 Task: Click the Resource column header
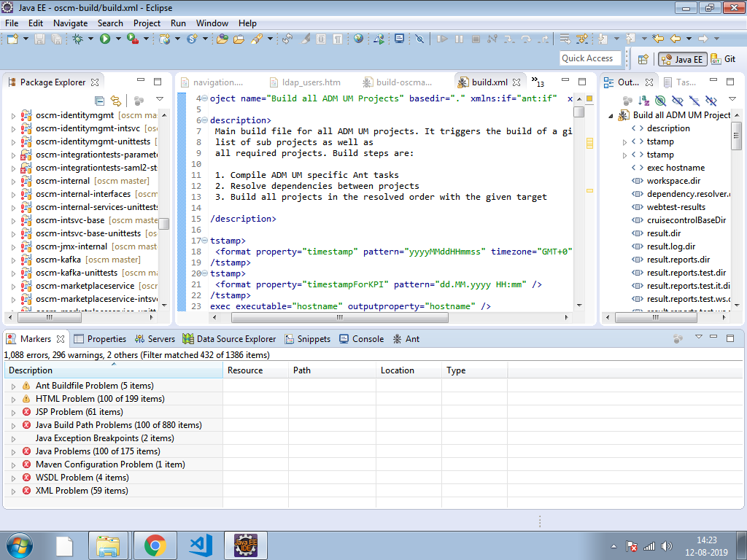[x=255, y=370]
